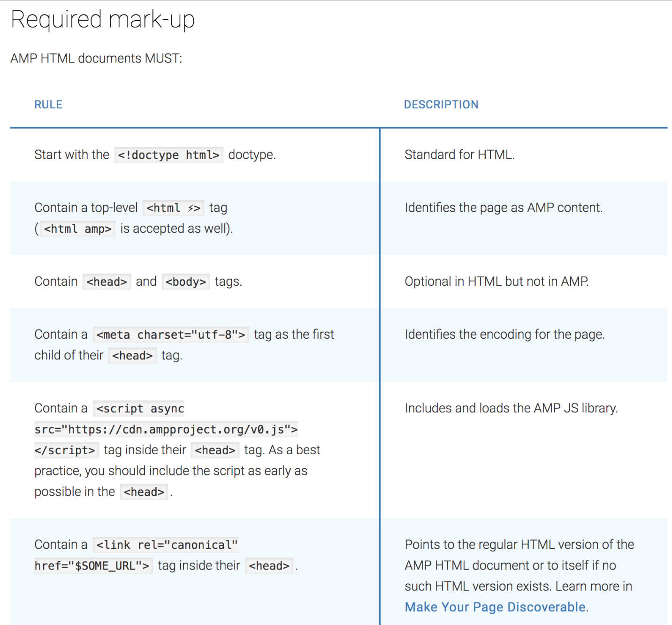The width and height of the screenshot is (672, 625).
Task: Click the <!doctype html> code snippet
Action: tap(169, 155)
